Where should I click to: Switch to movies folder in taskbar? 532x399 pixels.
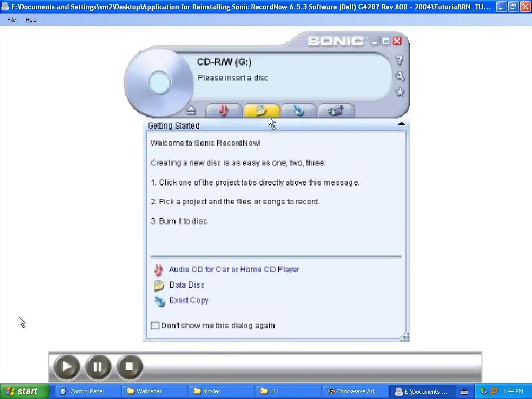pos(221,391)
